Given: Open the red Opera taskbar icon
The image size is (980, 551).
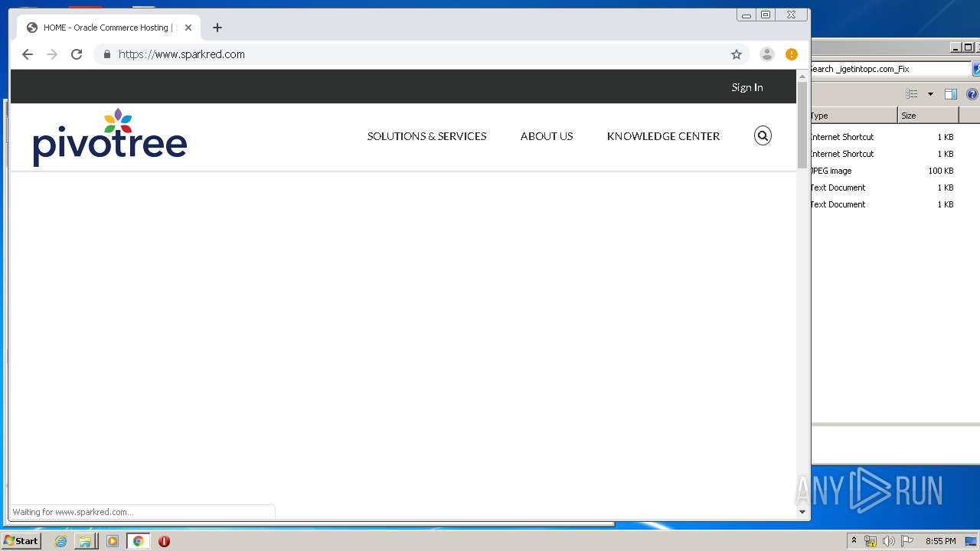Looking at the screenshot, I should pyautogui.click(x=164, y=541).
